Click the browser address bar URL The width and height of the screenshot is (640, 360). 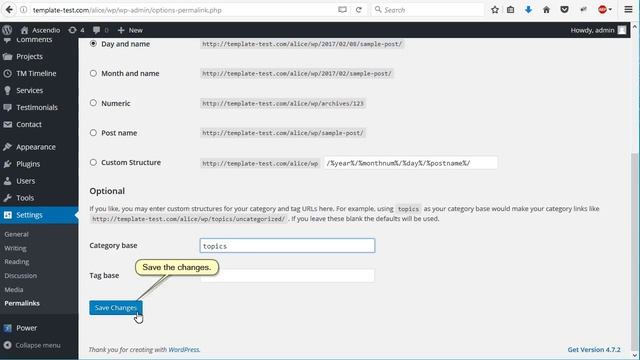coord(127,10)
